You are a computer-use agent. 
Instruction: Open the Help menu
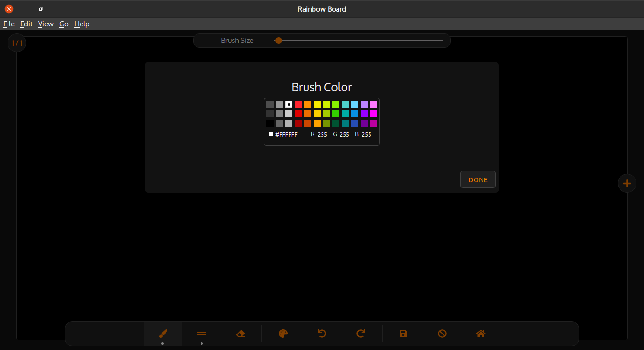pos(82,24)
